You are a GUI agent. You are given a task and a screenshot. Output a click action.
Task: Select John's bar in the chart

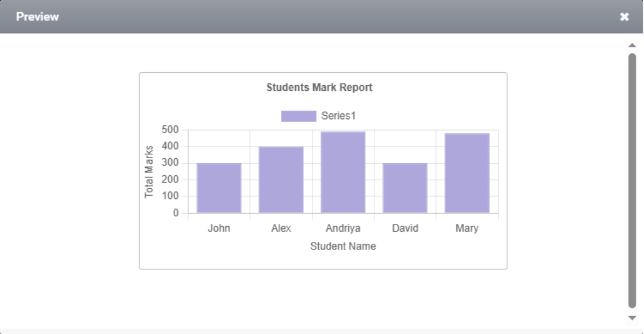[219, 187]
